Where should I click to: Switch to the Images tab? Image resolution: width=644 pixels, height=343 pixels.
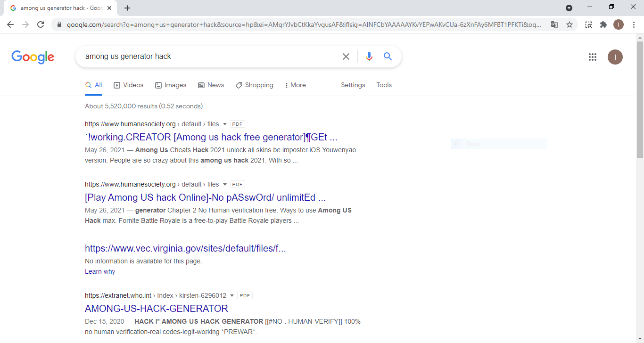171,85
